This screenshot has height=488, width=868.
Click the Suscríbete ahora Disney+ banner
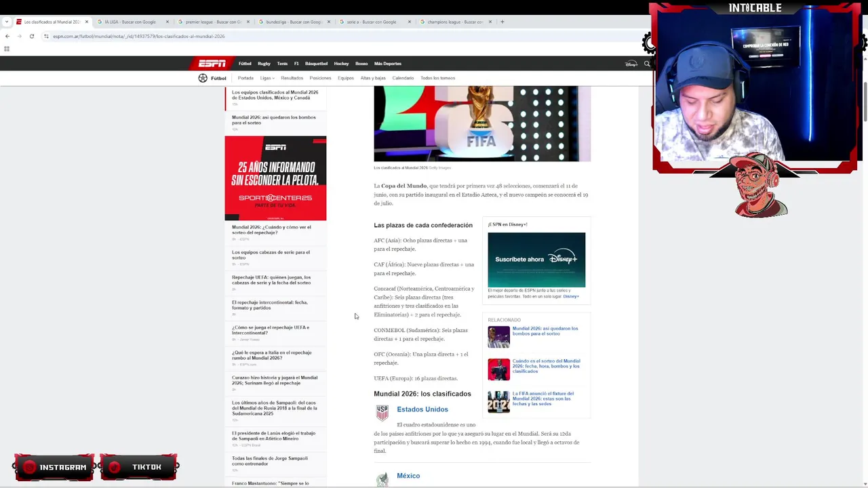click(x=536, y=260)
